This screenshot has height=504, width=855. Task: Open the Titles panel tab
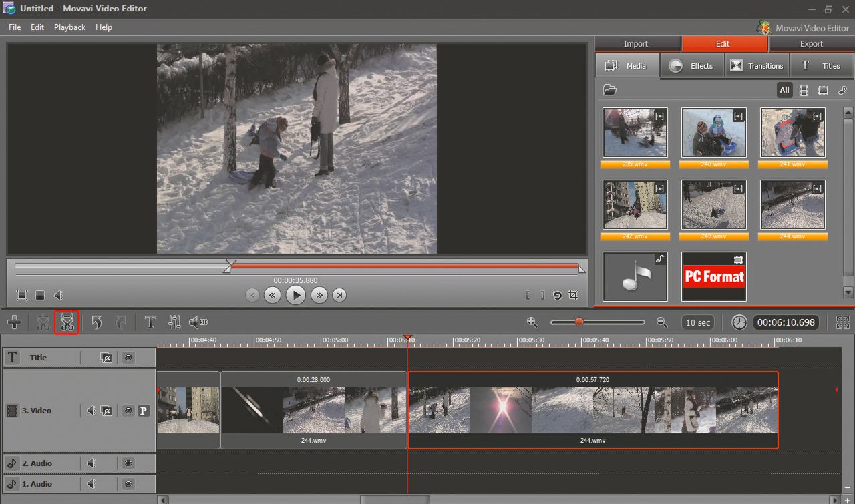pyautogui.click(x=822, y=66)
